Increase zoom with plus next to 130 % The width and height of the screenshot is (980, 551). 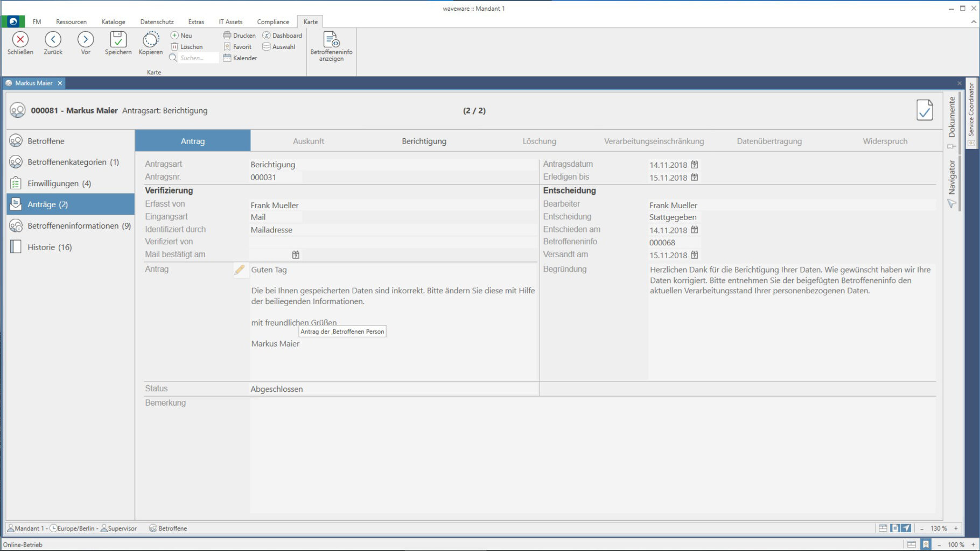click(956, 528)
